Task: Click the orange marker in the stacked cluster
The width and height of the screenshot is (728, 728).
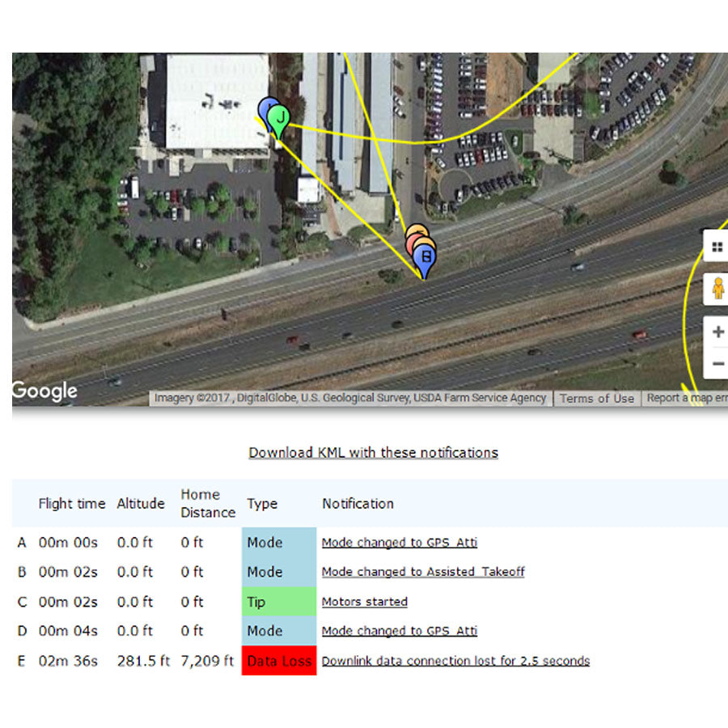Action: (415, 232)
